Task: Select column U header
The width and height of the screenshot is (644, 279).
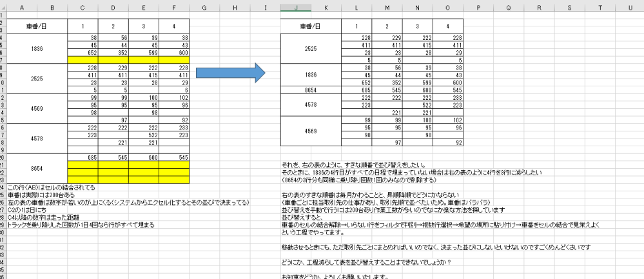Action: pos(629,7)
